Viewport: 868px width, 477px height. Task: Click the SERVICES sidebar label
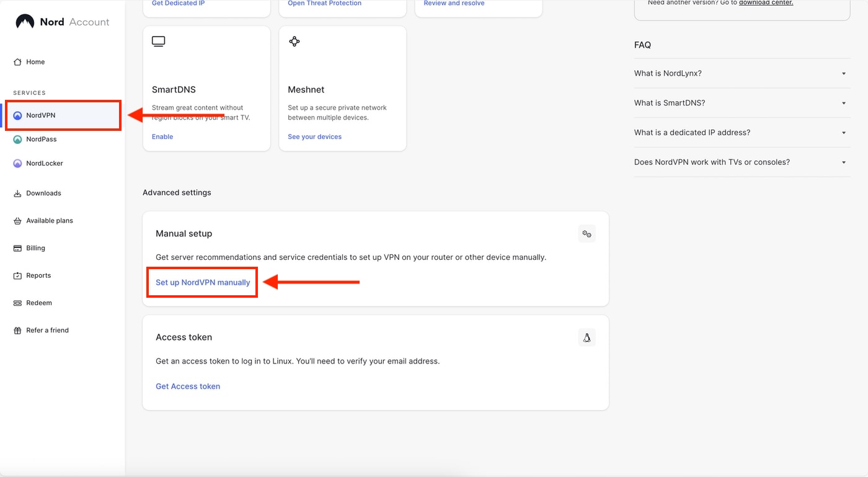(29, 93)
